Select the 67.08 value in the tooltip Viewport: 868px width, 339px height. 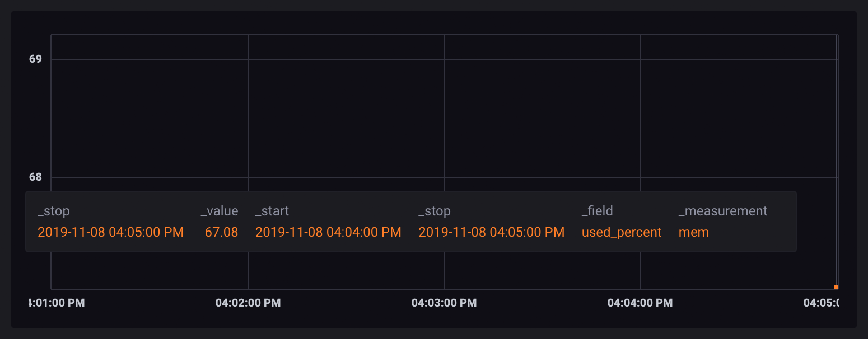tap(221, 232)
